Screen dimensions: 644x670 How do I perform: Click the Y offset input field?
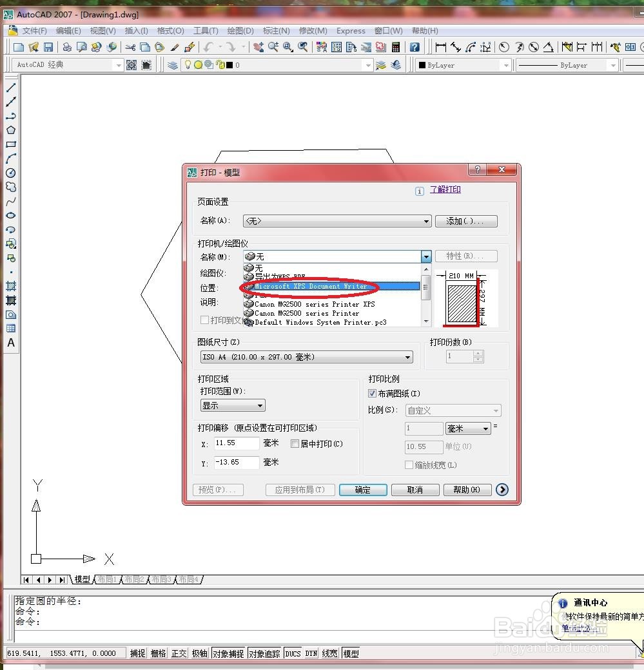237,463
